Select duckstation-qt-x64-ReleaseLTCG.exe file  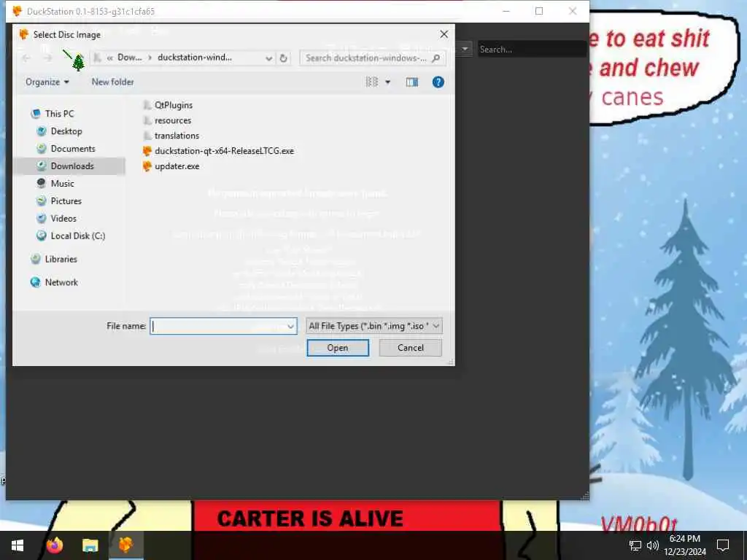click(224, 151)
